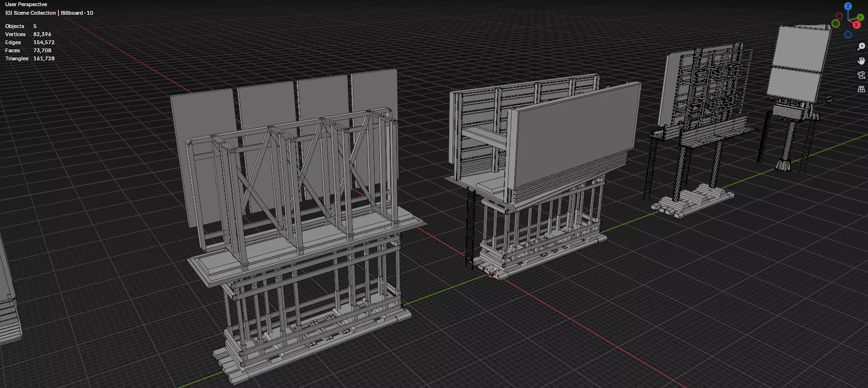This screenshot has width=868, height=388.
Task: Click the Vertices count '82,396'
Action: [x=42, y=34]
